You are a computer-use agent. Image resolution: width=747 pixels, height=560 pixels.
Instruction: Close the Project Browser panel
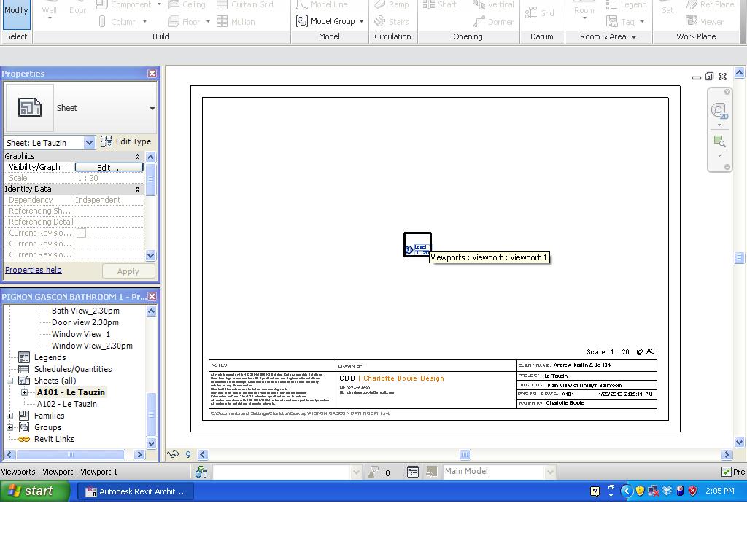(152, 297)
